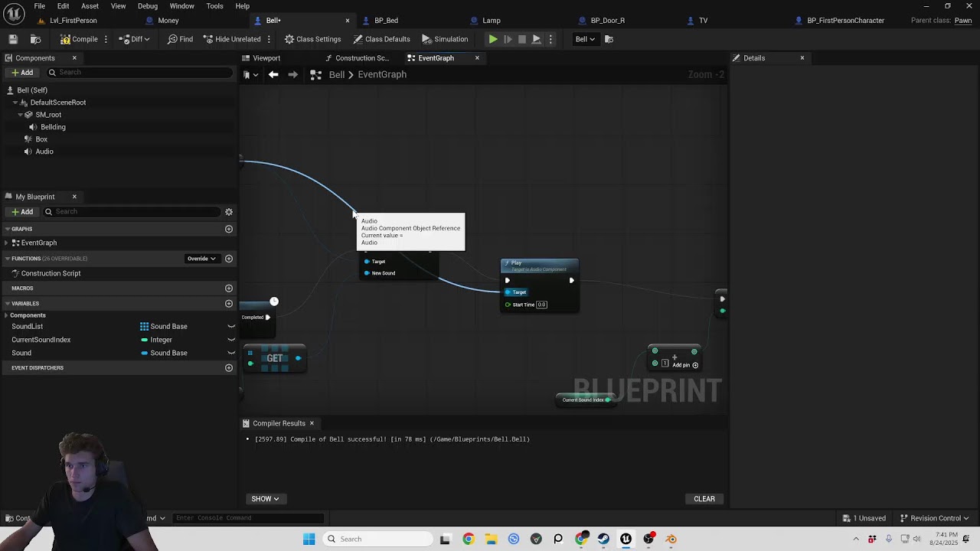Click the Find tool

click(x=180, y=39)
